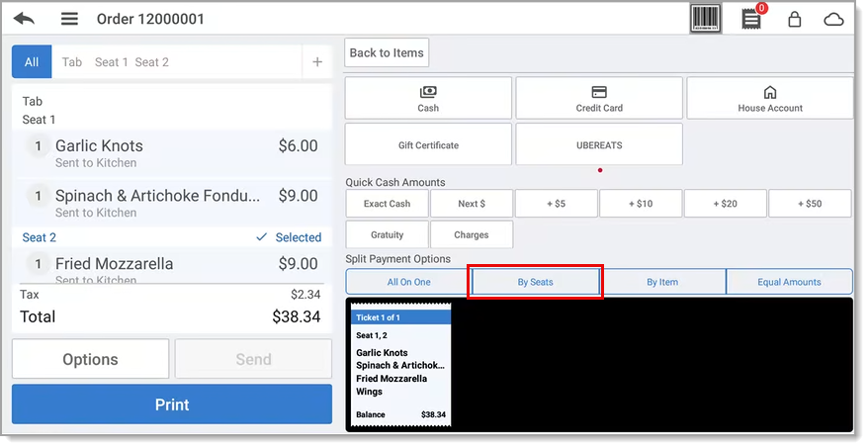Open the hamburger menu

coord(69,19)
